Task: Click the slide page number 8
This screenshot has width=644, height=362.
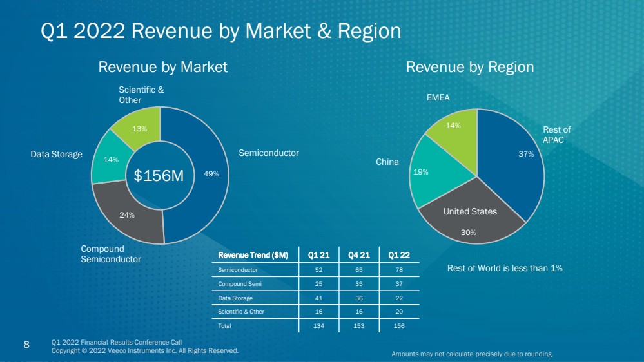Action: 26,345
